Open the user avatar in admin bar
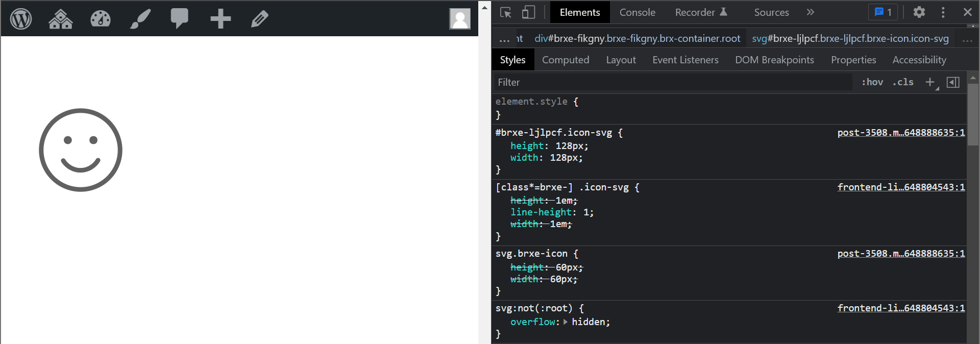 pos(460,19)
